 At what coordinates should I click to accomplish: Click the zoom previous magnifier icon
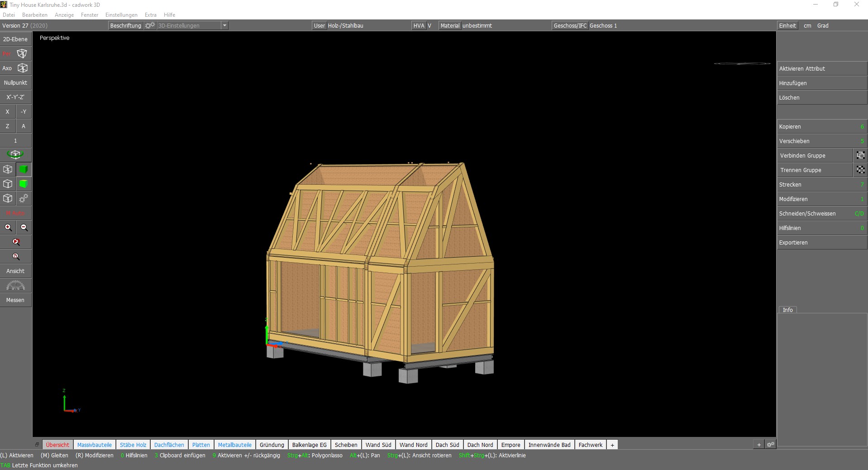(x=15, y=242)
